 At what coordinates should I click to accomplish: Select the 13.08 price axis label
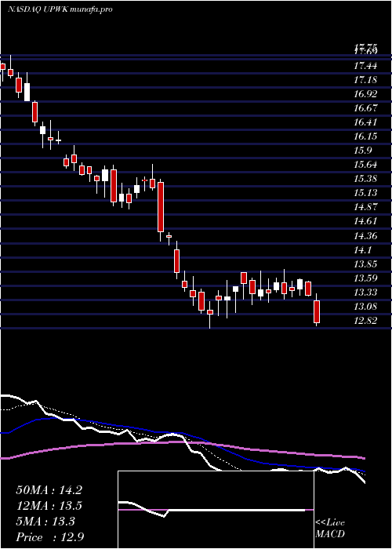click(365, 307)
